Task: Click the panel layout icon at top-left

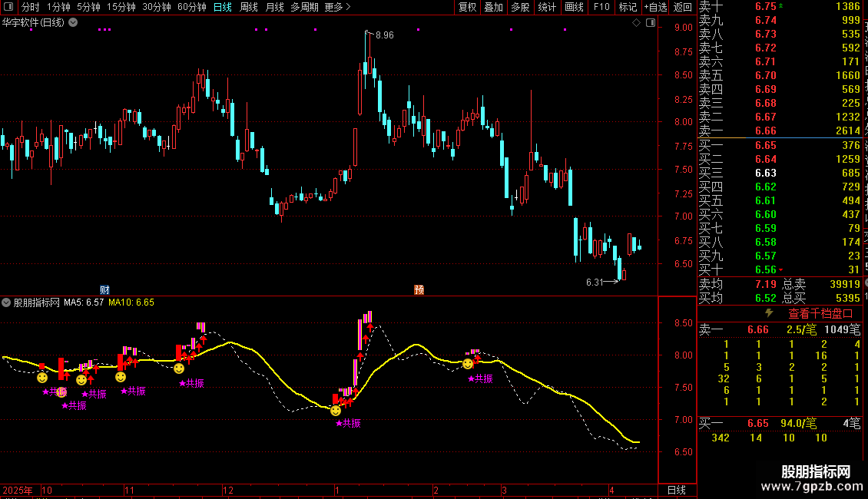Action: tap(9, 7)
